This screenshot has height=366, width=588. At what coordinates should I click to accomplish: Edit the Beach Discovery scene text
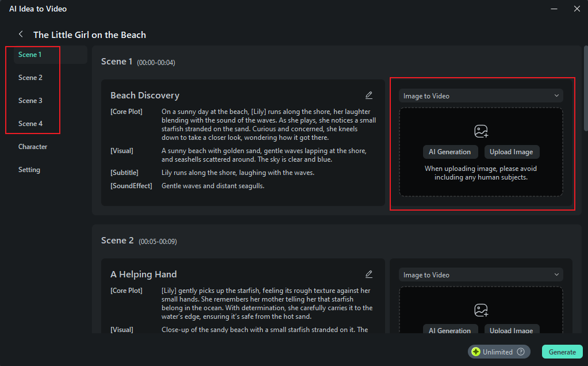(369, 96)
